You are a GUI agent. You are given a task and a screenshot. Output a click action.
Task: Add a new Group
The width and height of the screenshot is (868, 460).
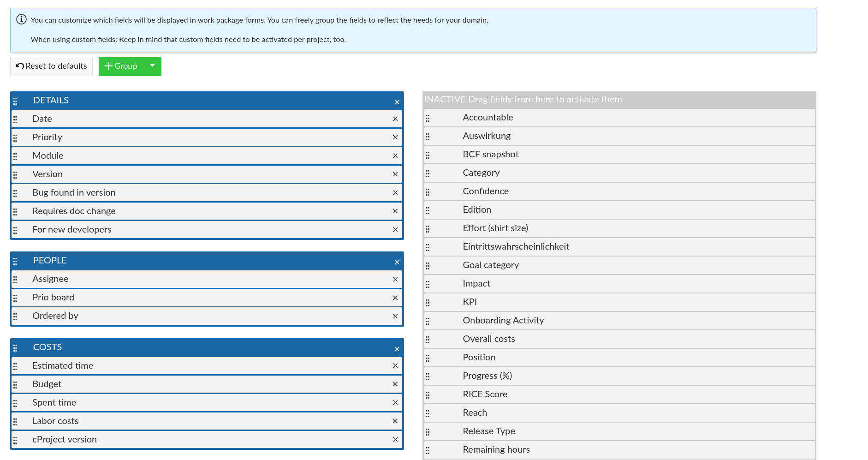[121, 66]
